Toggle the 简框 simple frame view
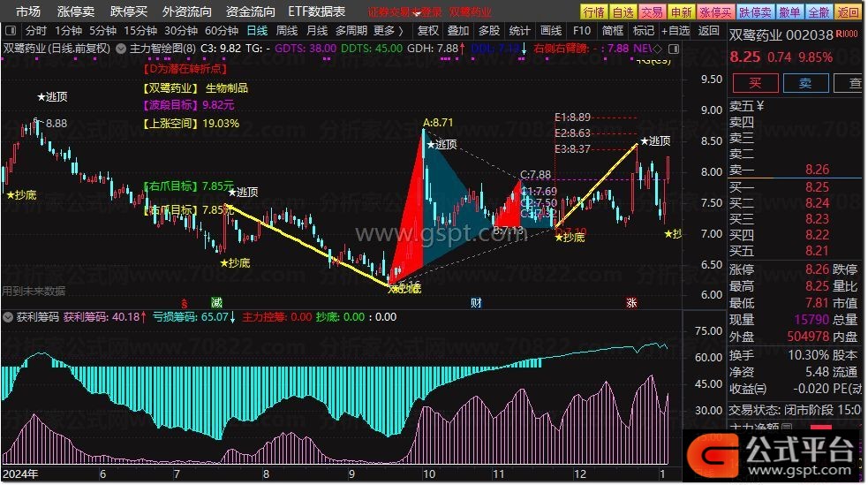Image resolution: width=868 pixels, height=485 pixels. click(613, 30)
